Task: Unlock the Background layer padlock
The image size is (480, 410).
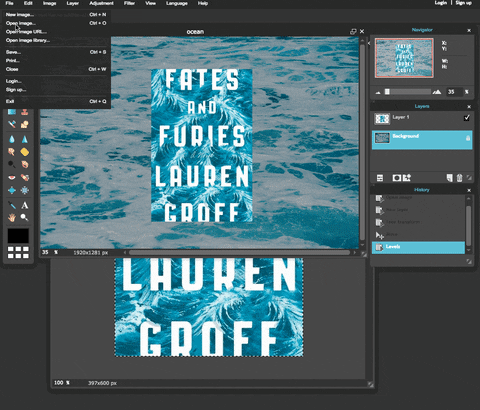Action: tap(468, 138)
